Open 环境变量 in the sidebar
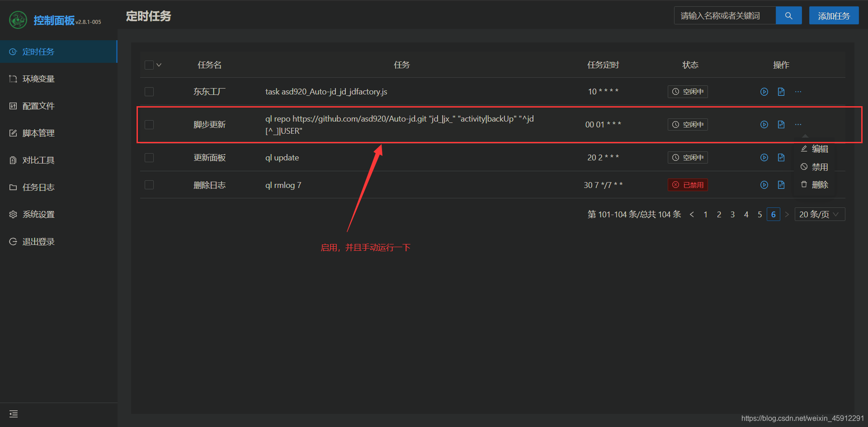 coord(58,79)
